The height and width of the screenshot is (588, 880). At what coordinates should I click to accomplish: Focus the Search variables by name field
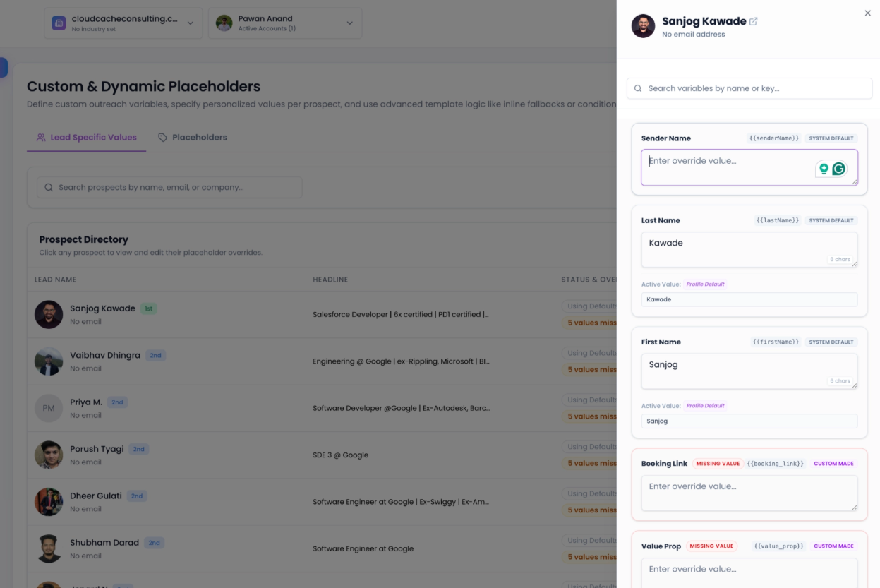coord(749,88)
